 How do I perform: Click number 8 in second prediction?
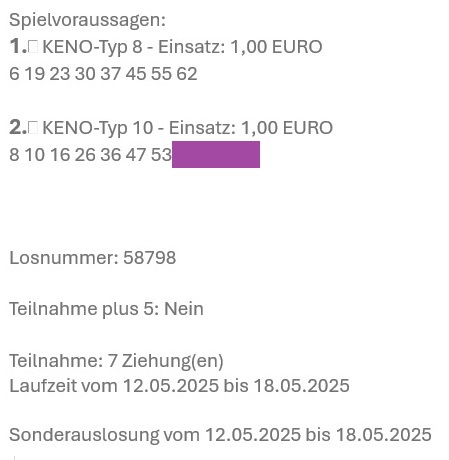click(14, 155)
